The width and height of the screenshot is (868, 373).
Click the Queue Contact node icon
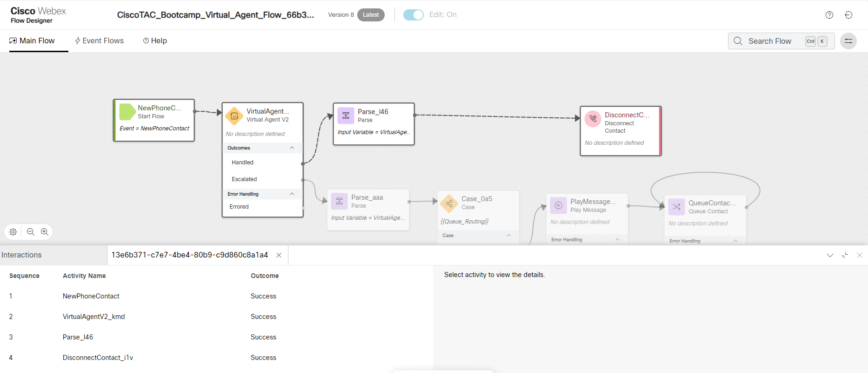pos(676,207)
